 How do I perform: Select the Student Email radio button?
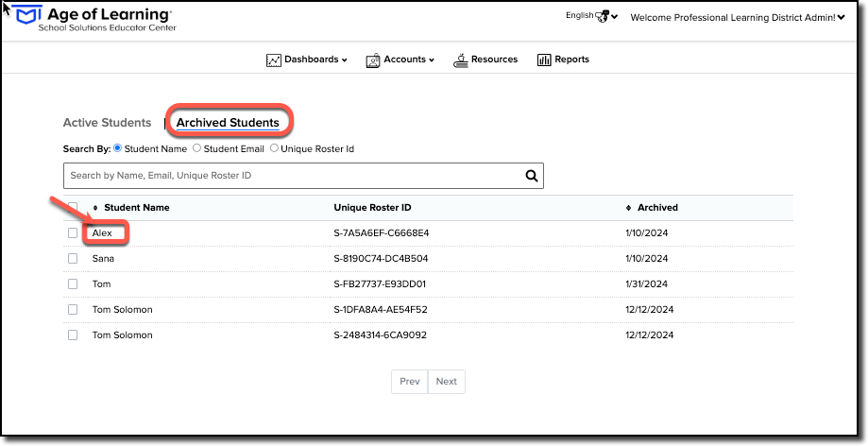pos(196,148)
